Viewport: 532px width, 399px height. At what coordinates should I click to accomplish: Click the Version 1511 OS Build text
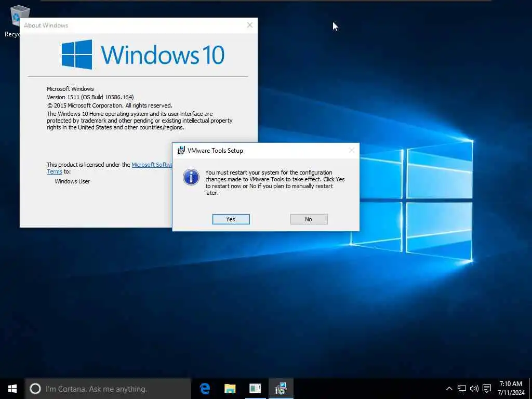tap(90, 97)
